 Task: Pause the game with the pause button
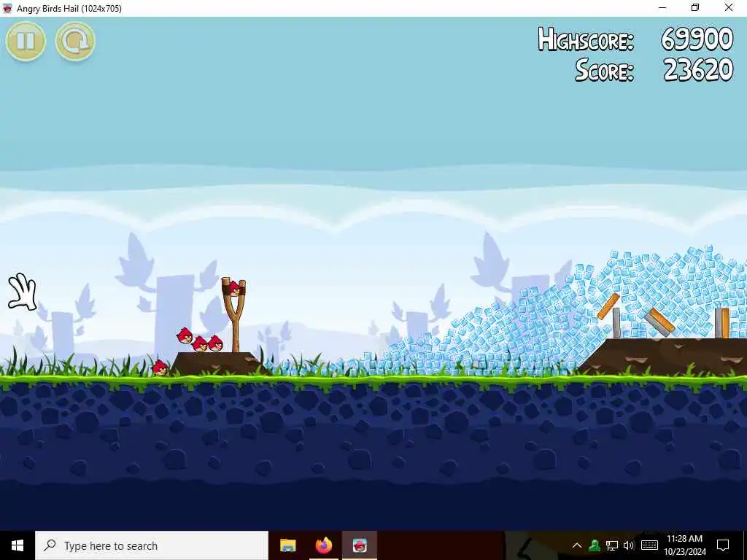coord(26,42)
